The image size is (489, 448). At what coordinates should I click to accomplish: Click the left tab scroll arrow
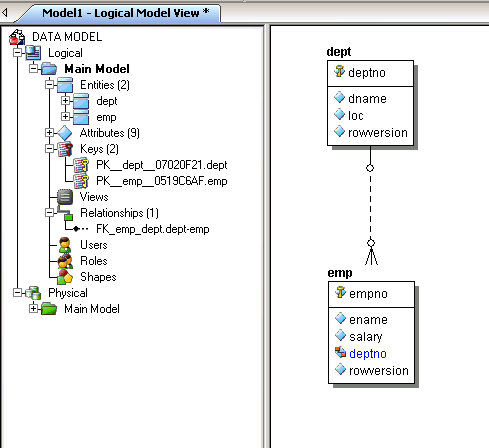coord(5,13)
